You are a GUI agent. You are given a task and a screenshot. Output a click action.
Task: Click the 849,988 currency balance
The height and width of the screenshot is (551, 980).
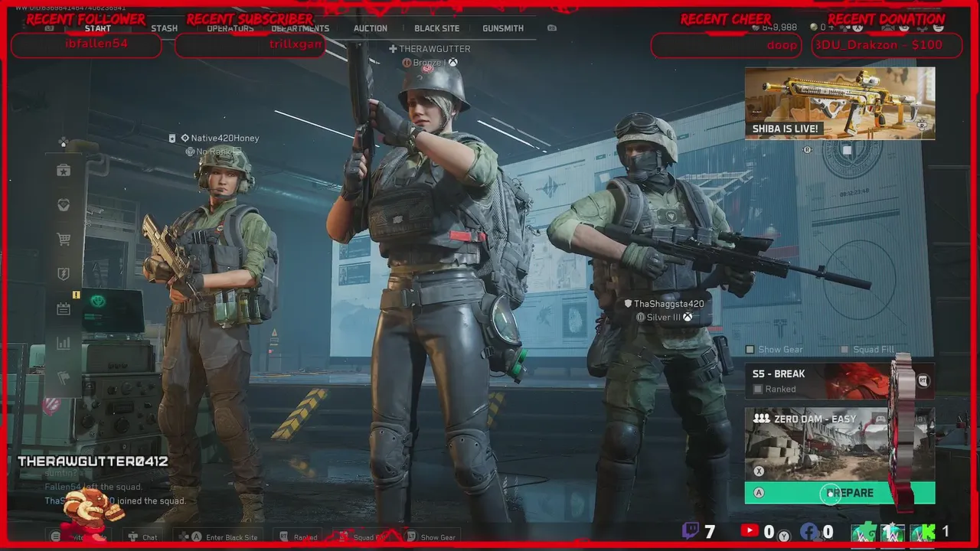click(x=779, y=28)
